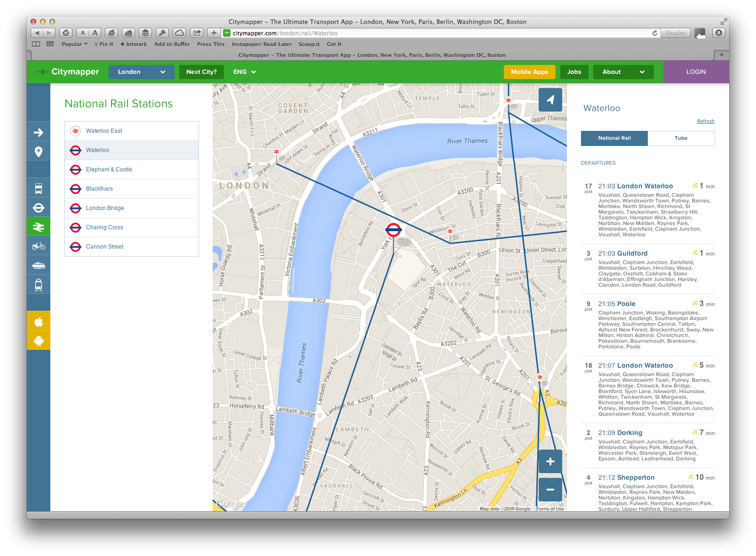Click the Citymapper logo
Image resolution: width=756 pixels, height=556 pixels.
tap(68, 72)
